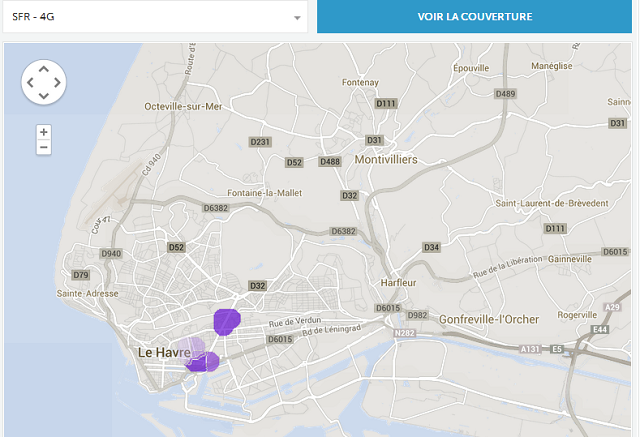Pan the map left with the left arrow
640x437 pixels.
click(30, 83)
